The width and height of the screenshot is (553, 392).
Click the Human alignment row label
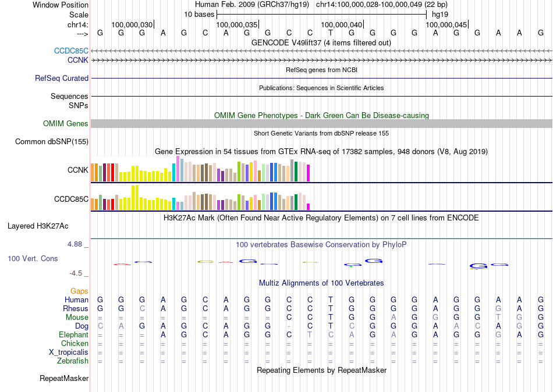pyautogui.click(x=76, y=300)
